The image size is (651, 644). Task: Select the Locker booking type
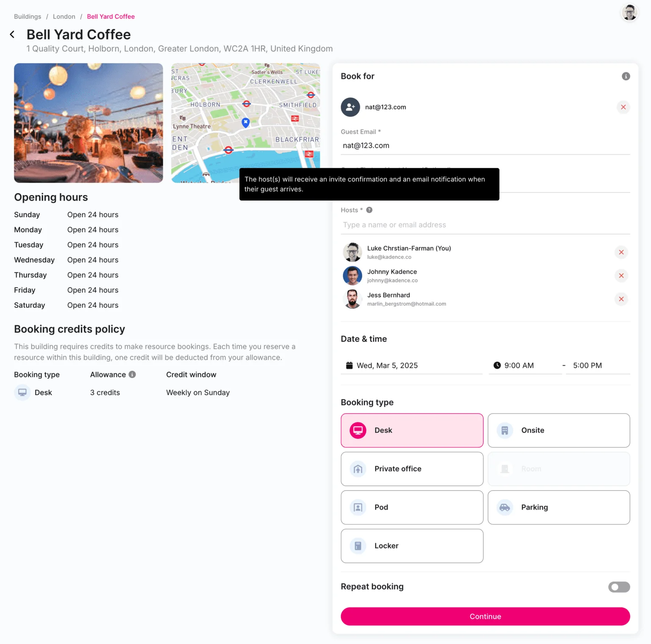pyautogui.click(x=412, y=546)
